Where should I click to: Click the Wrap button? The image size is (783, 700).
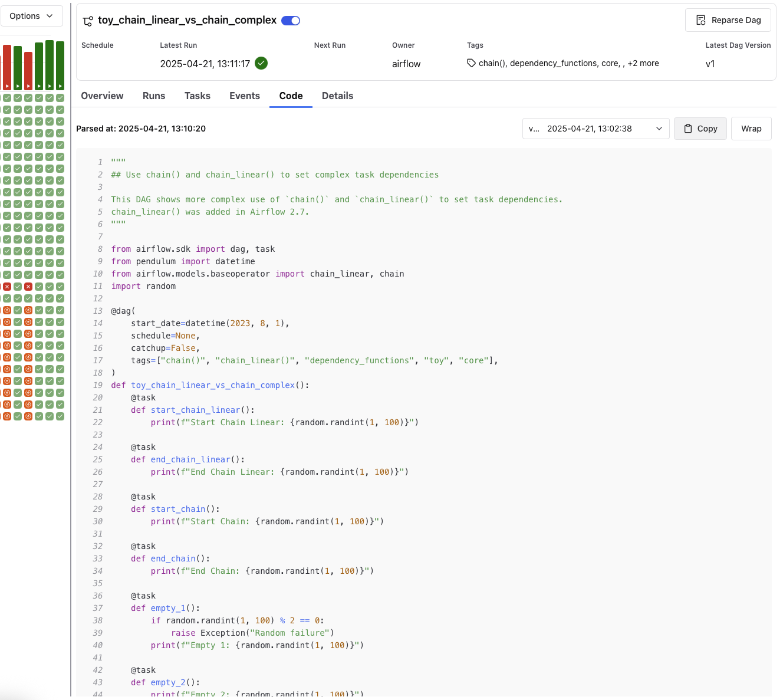tap(751, 128)
